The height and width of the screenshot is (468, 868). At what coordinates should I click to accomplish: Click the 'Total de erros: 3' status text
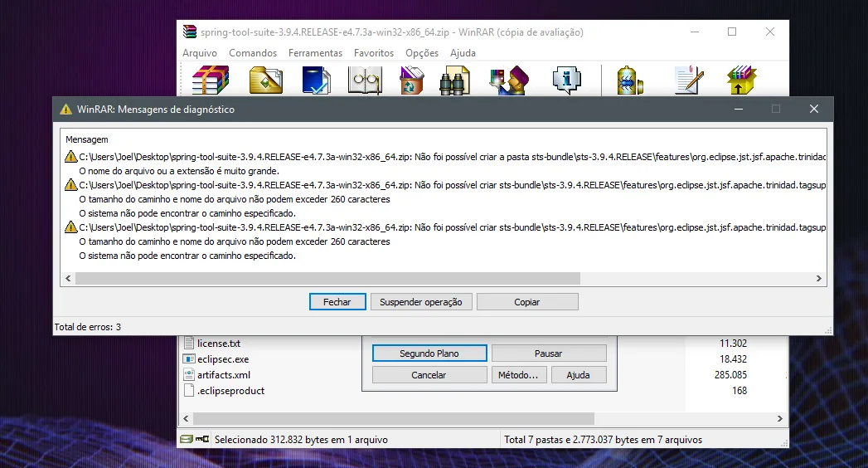[88, 327]
